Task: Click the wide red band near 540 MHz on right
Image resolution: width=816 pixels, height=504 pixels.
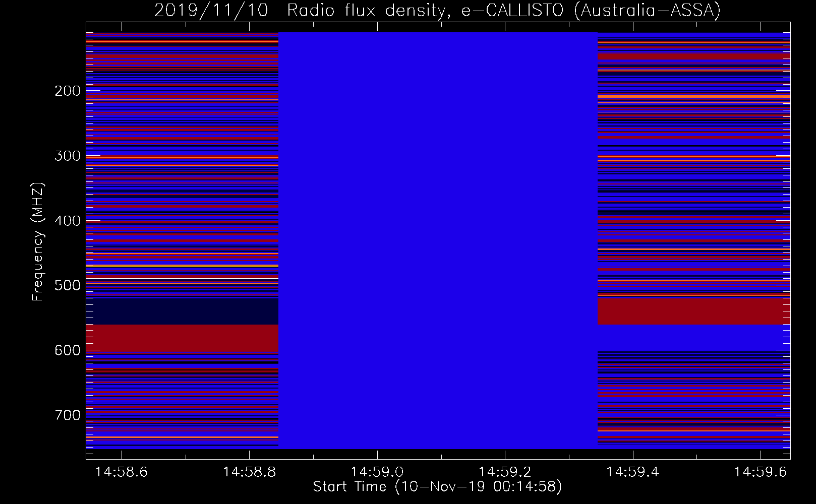Action: coord(694,311)
